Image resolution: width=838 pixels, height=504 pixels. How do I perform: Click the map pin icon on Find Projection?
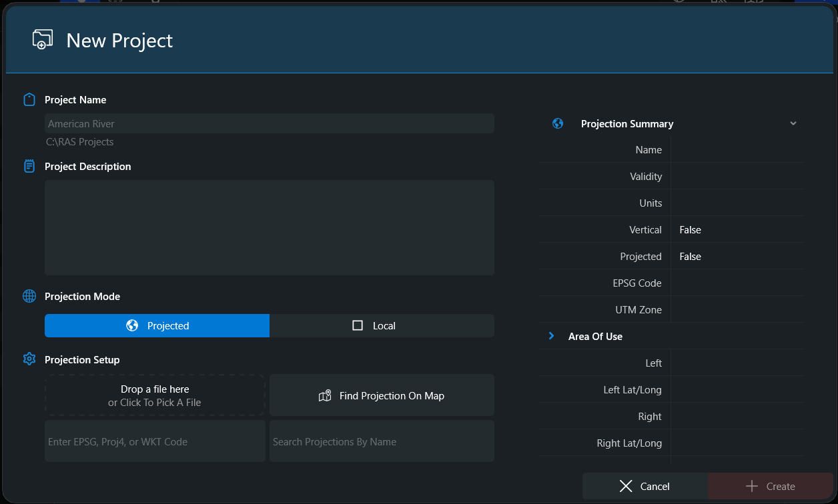(325, 396)
